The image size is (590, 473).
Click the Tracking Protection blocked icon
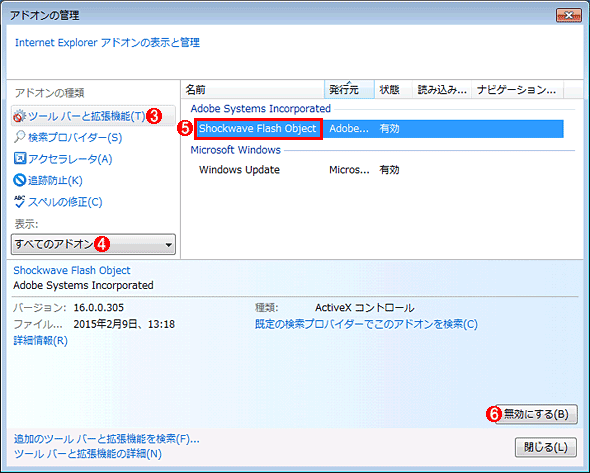(20, 180)
